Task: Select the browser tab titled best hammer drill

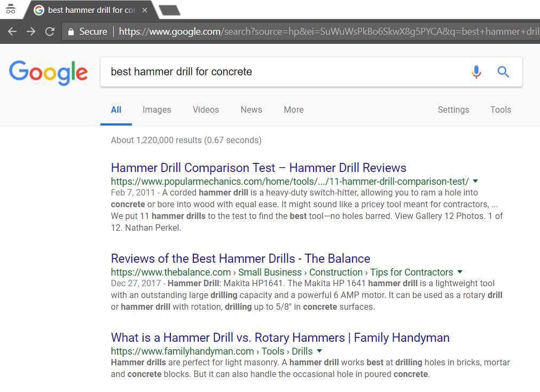Action: [x=91, y=10]
